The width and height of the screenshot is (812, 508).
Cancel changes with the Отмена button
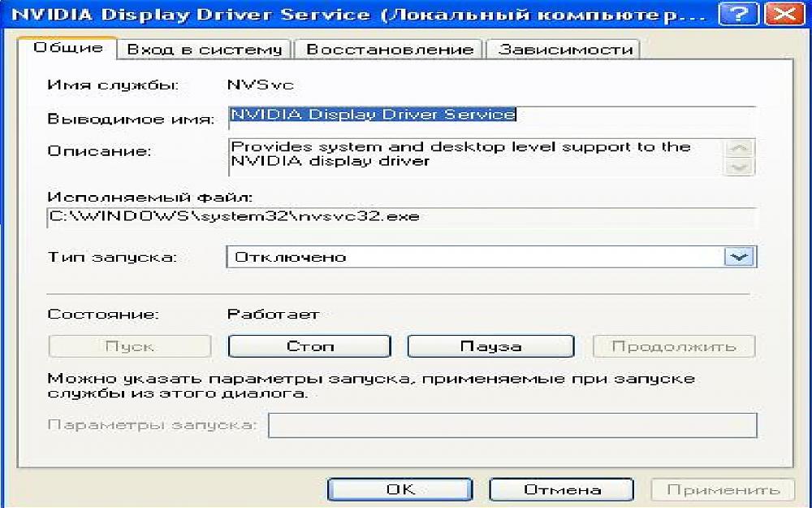click(561, 489)
